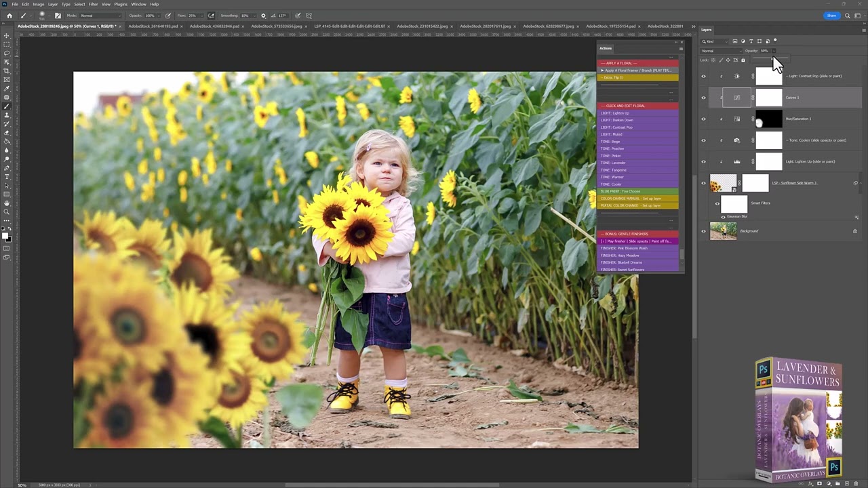The width and height of the screenshot is (868, 488).
Task: Select the Crop tool
Action: (x=7, y=70)
